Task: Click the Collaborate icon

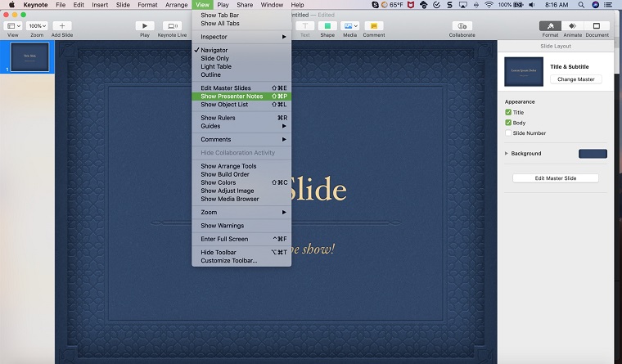Action: coord(462,26)
